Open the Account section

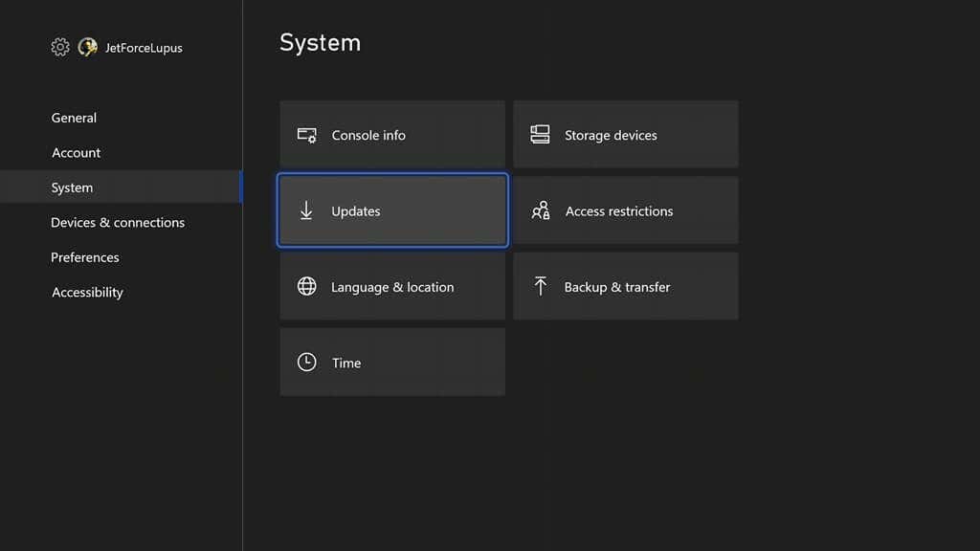click(76, 152)
